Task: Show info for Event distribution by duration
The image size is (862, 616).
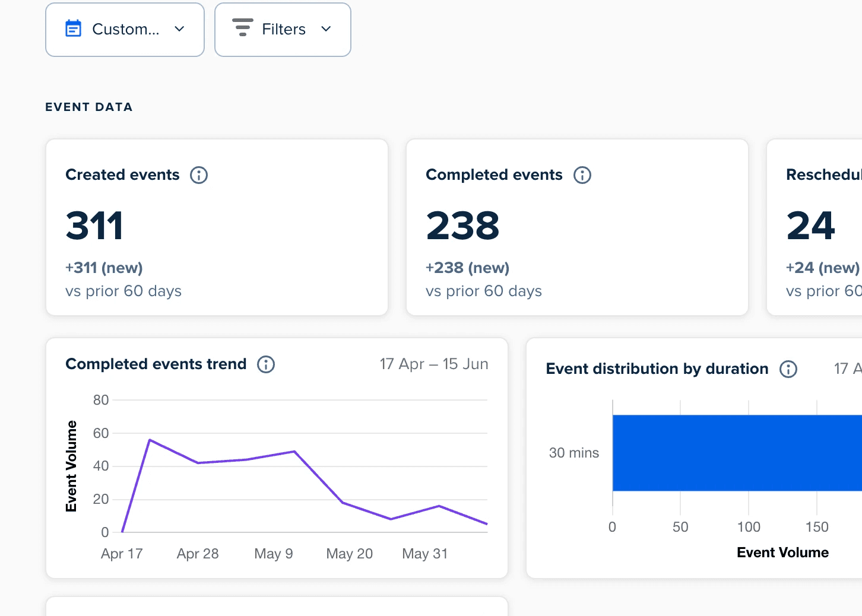Action: point(788,369)
